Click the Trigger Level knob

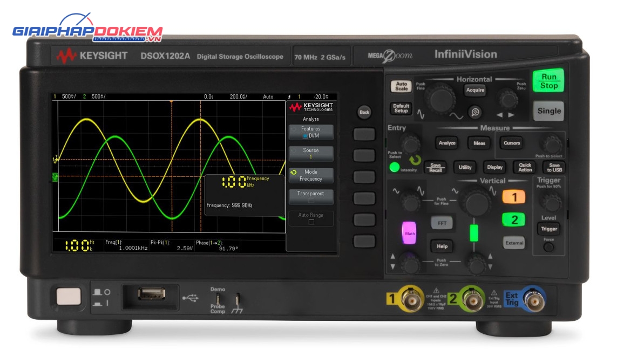tap(551, 202)
